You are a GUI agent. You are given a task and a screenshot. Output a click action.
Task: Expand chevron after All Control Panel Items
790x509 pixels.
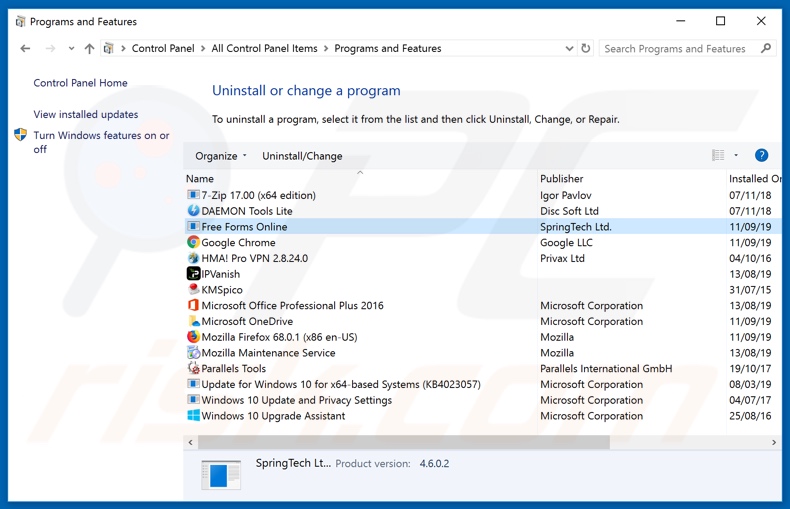coord(326,48)
